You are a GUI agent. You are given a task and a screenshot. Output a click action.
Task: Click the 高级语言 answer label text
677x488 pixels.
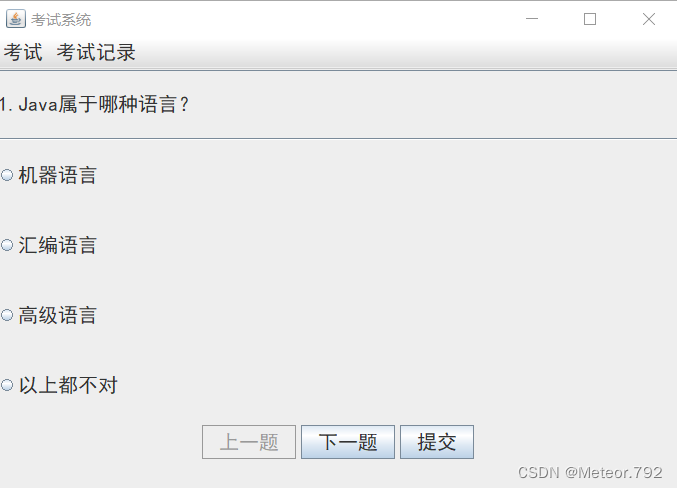point(57,315)
